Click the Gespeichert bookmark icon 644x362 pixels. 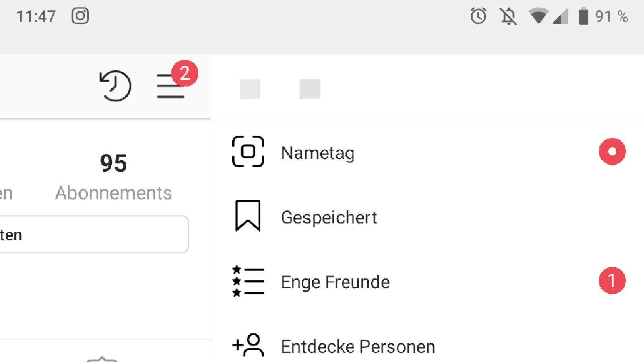click(x=248, y=216)
